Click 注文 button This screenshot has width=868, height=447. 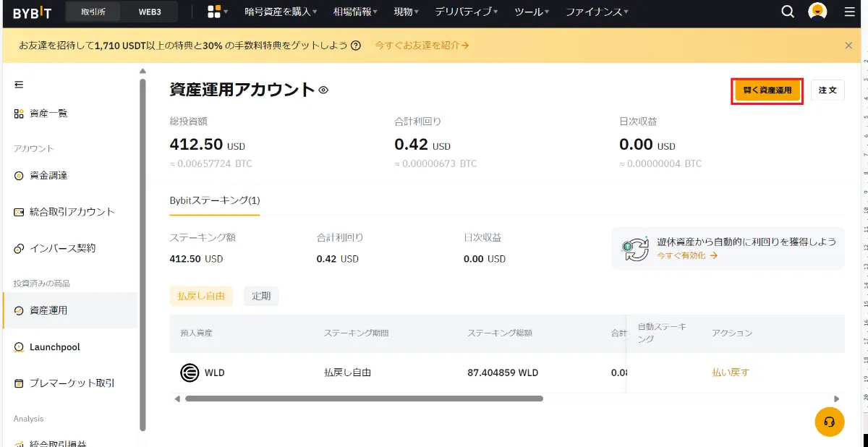(827, 90)
